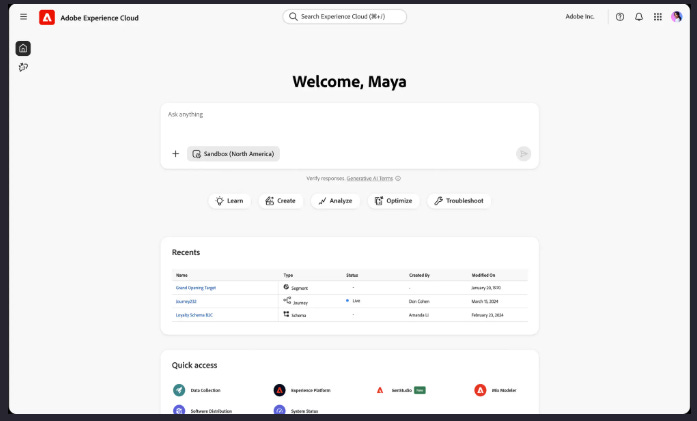The height and width of the screenshot is (421, 697).
Task: Open the Loyalty Schema B2C link
Action: click(x=194, y=315)
